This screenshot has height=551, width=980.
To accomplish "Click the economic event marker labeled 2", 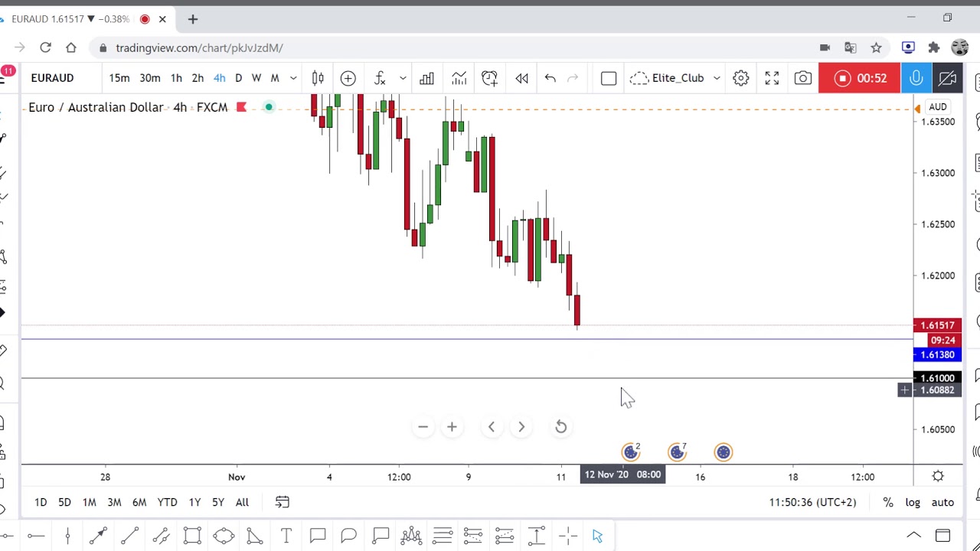I will point(631,452).
